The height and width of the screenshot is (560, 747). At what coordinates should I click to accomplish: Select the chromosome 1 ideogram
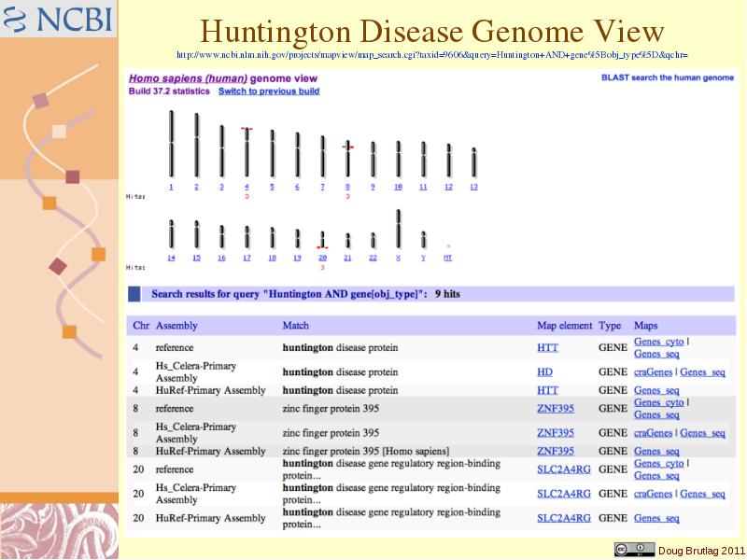(172, 144)
